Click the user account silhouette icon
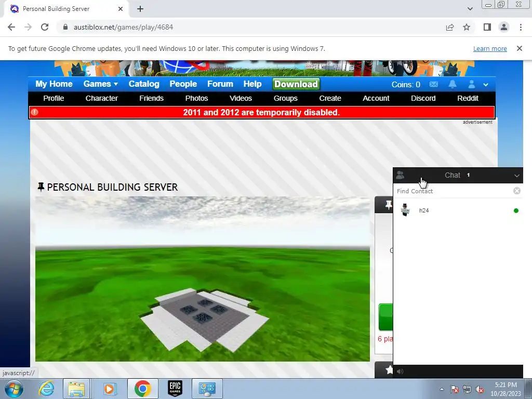This screenshot has height=399, width=532. point(471,84)
